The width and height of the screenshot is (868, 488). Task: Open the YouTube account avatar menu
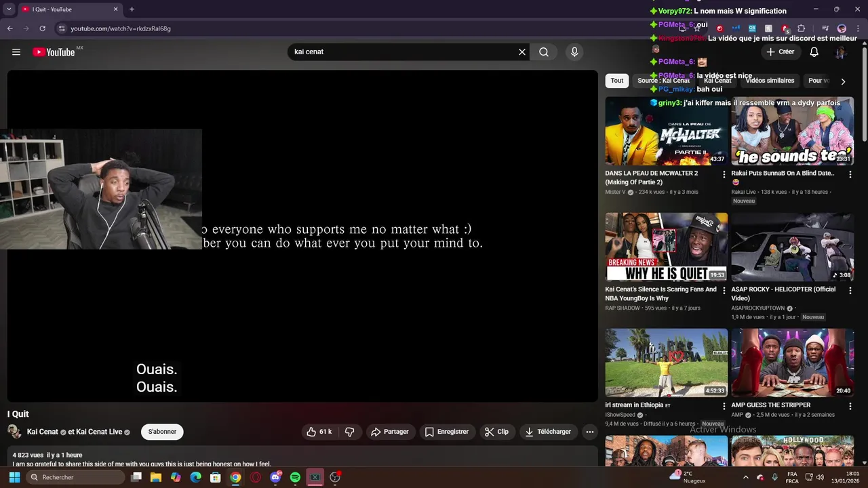tap(841, 52)
